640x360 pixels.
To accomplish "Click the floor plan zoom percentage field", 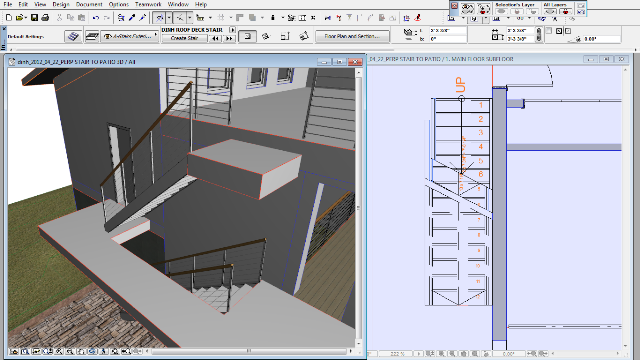I will click(x=397, y=353).
